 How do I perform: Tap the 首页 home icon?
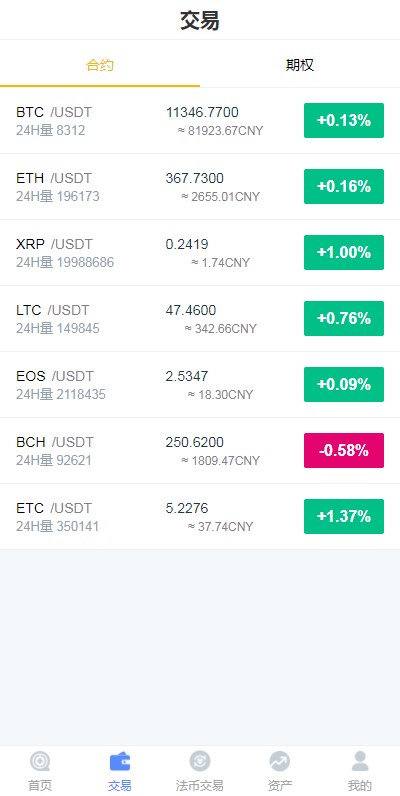[x=40, y=761]
